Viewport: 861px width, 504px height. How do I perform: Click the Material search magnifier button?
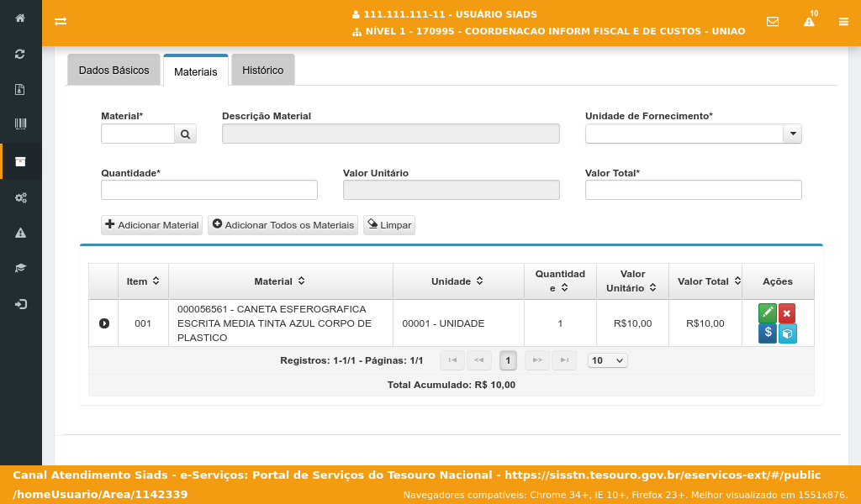[x=186, y=134]
